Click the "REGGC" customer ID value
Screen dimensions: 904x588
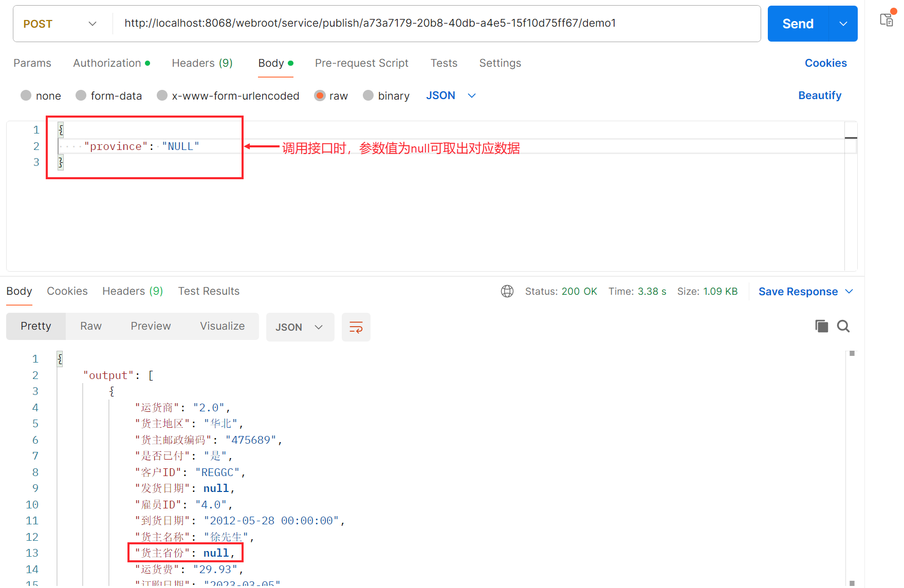coord(218,472)
